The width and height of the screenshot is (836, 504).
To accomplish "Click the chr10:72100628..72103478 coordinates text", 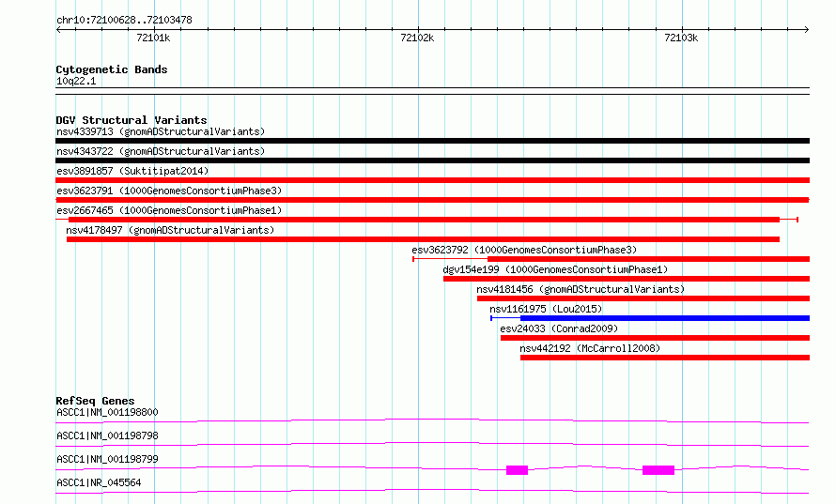I will coord(124,21).
